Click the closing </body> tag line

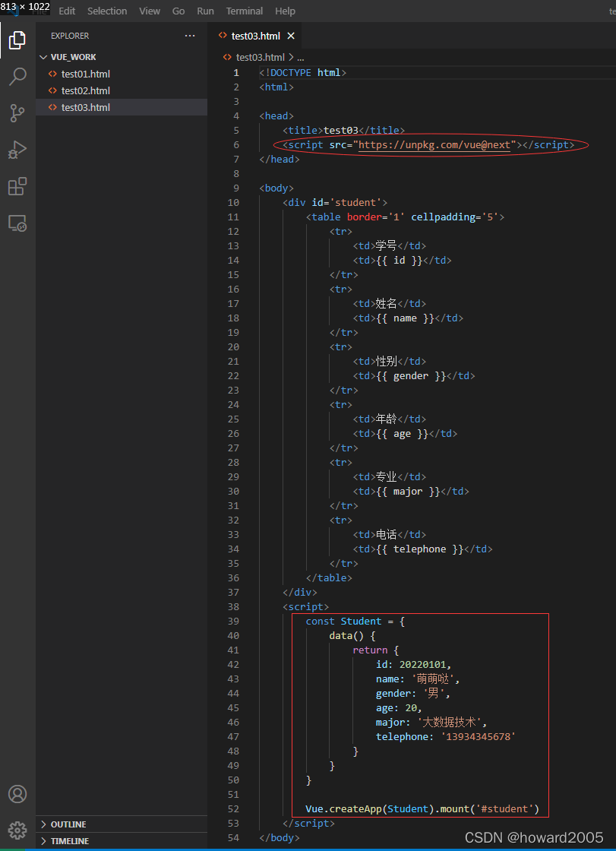tap(280, 838)
